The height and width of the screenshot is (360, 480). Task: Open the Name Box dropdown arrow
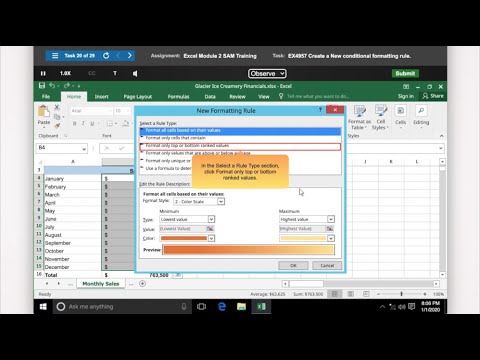[84, 148]
